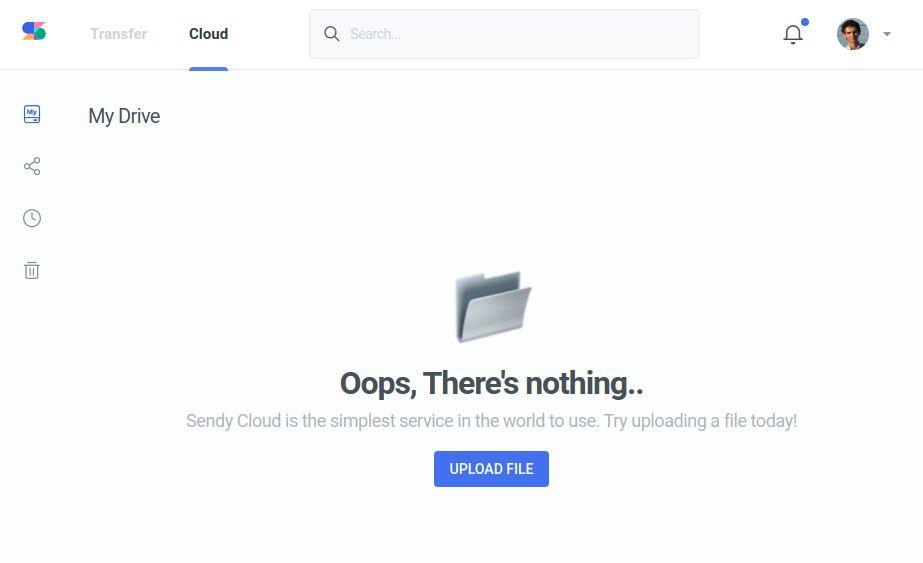Switch to the Transfer tab
This screenshot has height=563, width=923.
(118, 34)
